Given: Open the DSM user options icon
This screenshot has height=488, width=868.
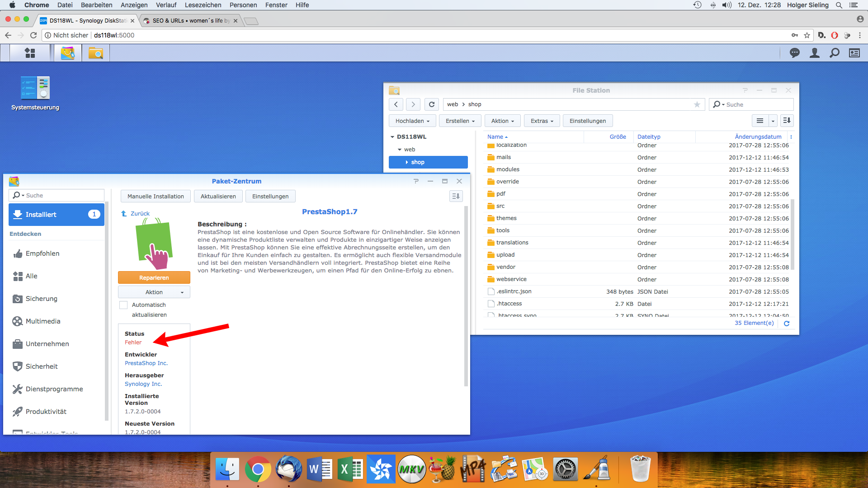Looking at the screenshot, I should tap(814, 53).
